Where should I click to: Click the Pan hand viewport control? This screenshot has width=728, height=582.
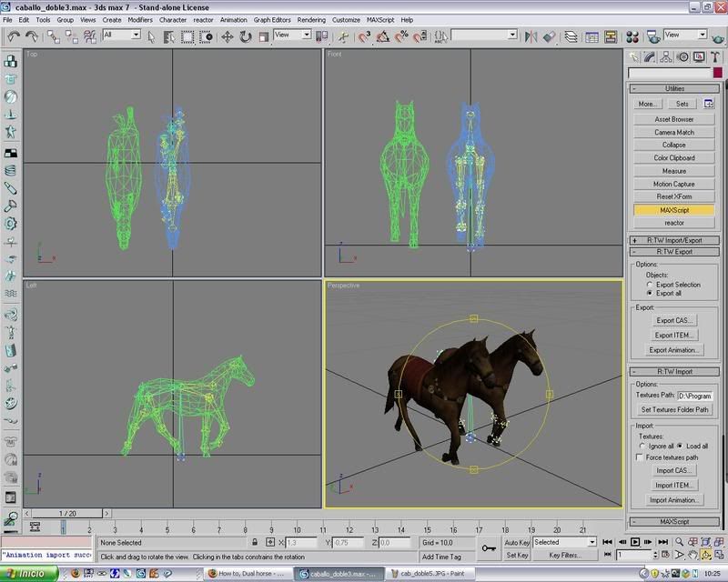click(693, 555)
